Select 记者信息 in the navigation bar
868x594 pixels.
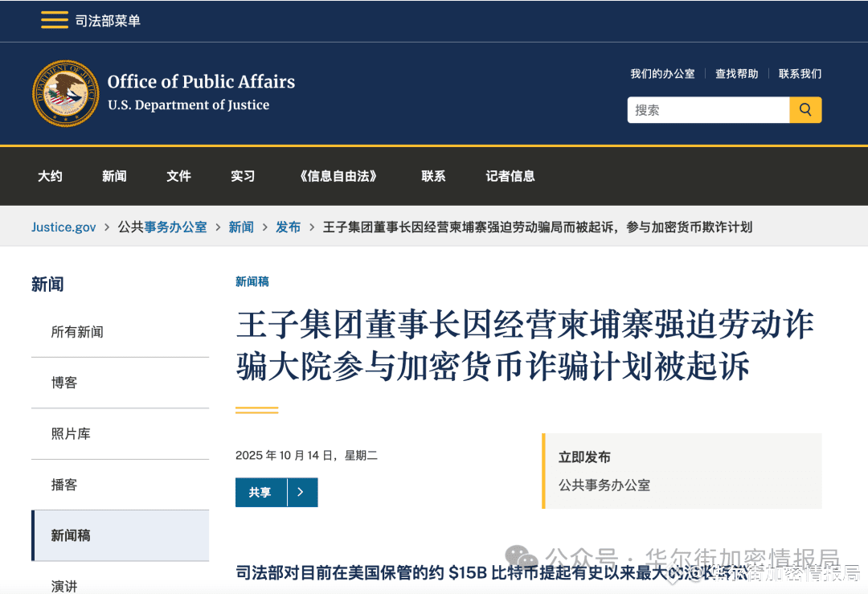point(510,176)
